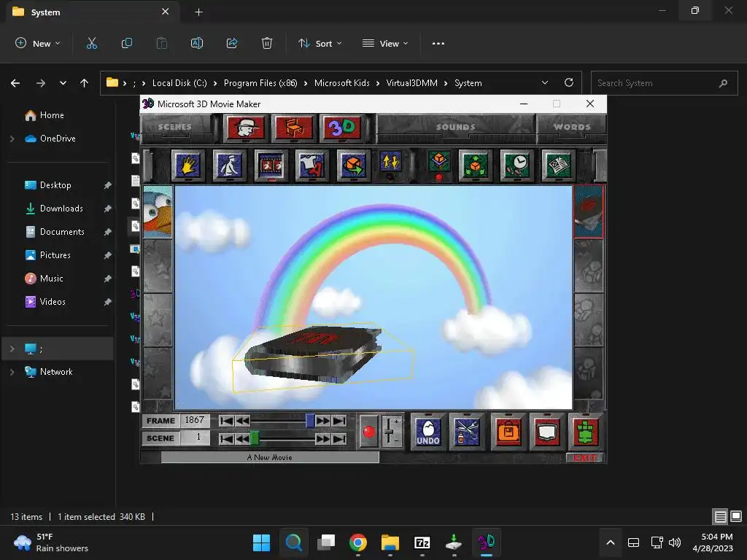The image size is (747, 560).
Task: Select the yellow hand Select Actor tool
Action: tap(188, 166)
